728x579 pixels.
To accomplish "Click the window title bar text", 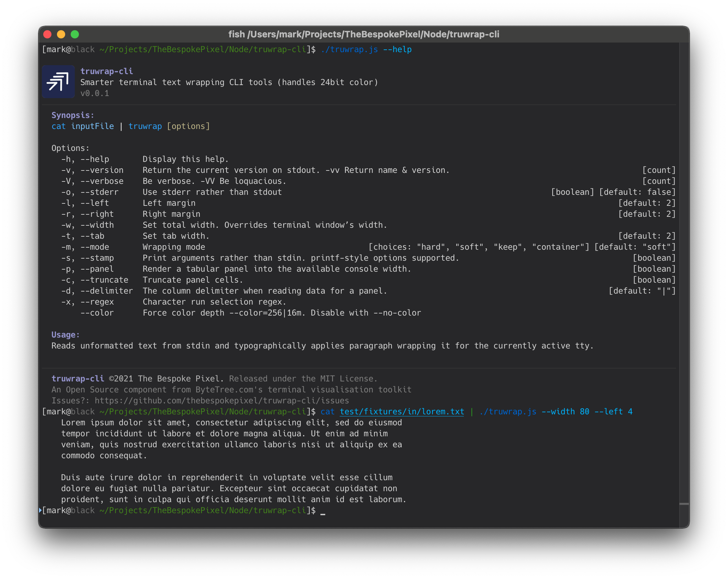I will (364, 34).
